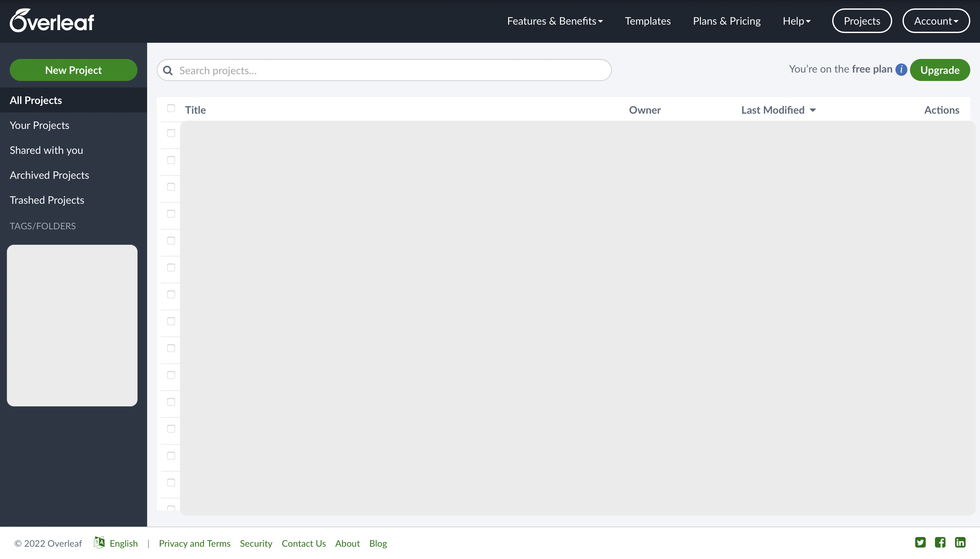The image size is (980, 559).
Task: Go to Trashed Projects filter
Action: tap(47, 200)
